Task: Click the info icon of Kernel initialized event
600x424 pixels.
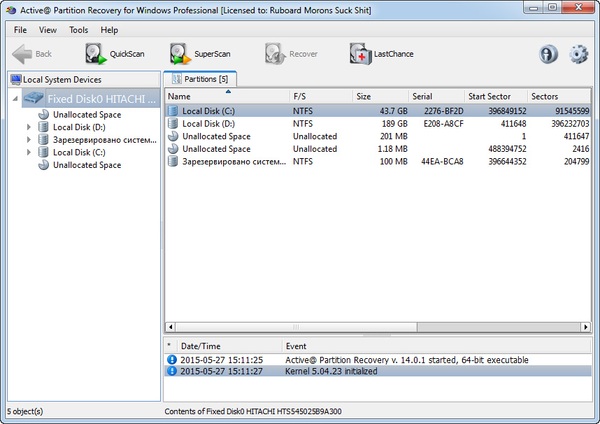Action: point(171,371)
